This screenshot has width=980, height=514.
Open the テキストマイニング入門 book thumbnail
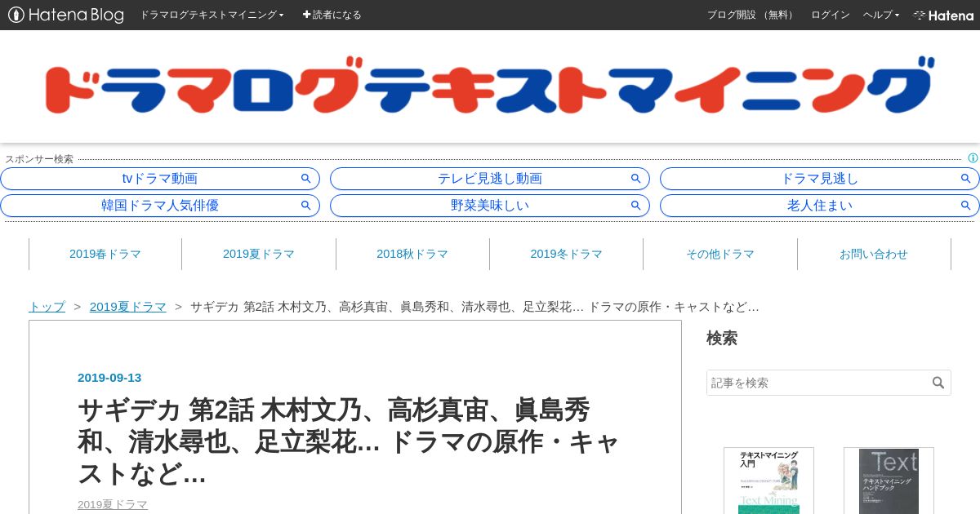(768, 481)
